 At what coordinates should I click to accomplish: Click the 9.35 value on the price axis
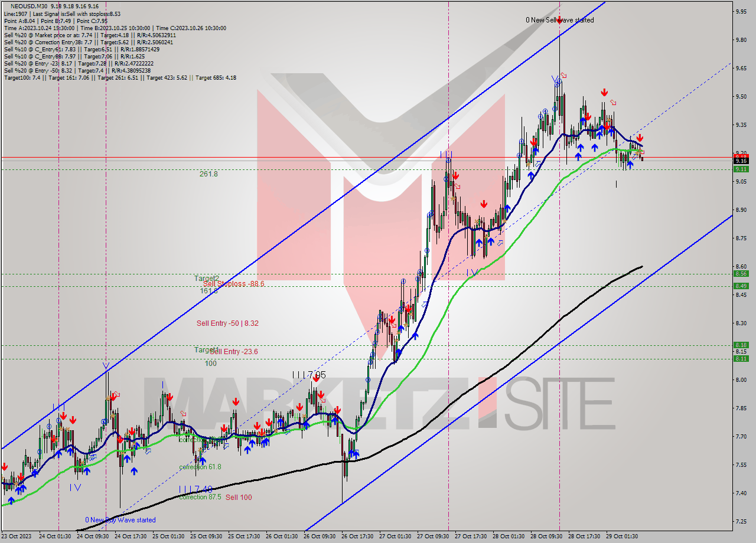pyautogui.click(x=741, y=125)
